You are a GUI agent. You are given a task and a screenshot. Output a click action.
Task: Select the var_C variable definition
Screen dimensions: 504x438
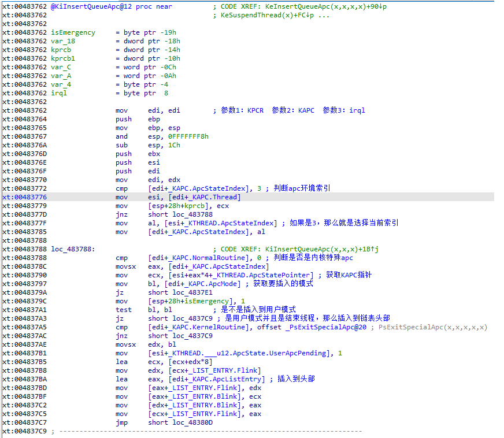(61, 67)
